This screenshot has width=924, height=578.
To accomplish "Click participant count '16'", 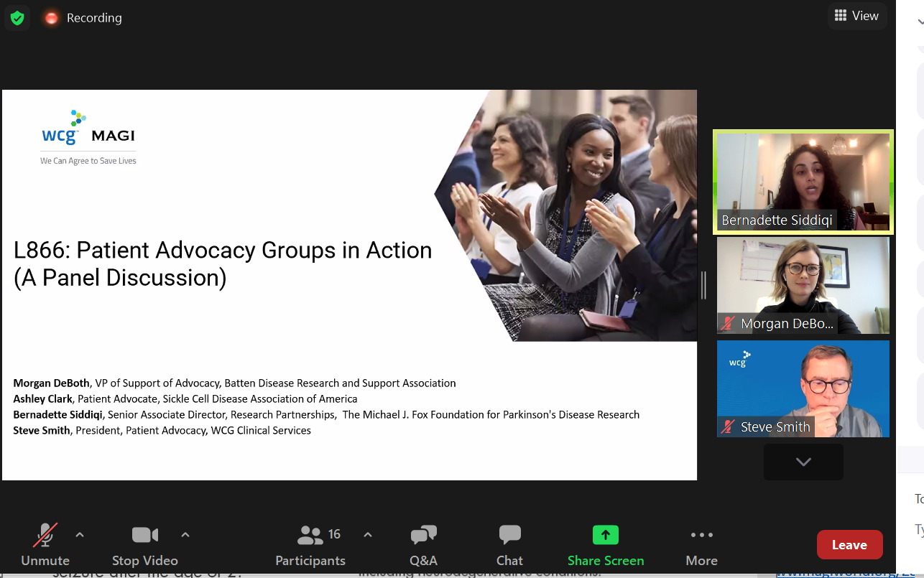I will click(x=334, y=534).
